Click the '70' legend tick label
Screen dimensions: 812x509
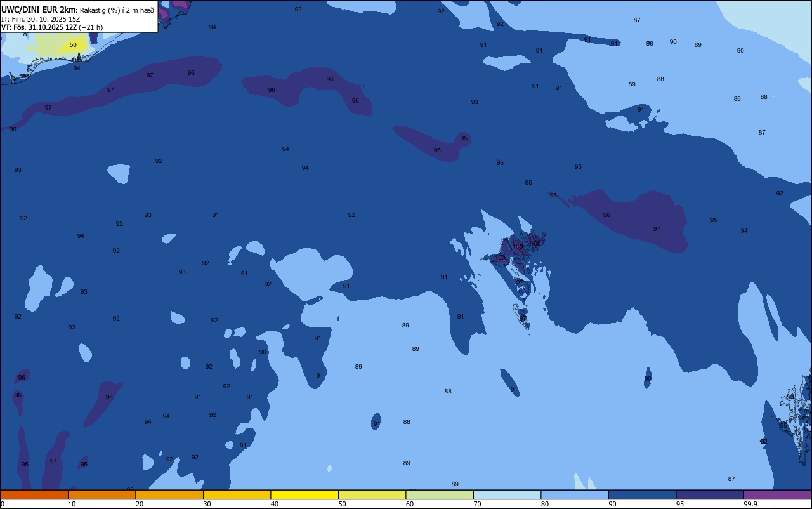(x=477, y=504)
